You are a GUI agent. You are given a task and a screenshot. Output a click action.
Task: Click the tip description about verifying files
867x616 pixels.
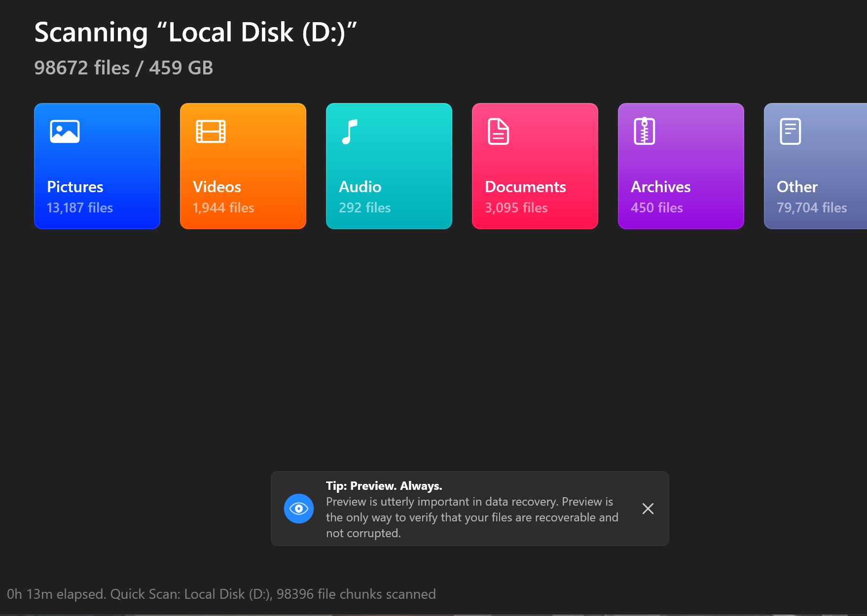472,517
